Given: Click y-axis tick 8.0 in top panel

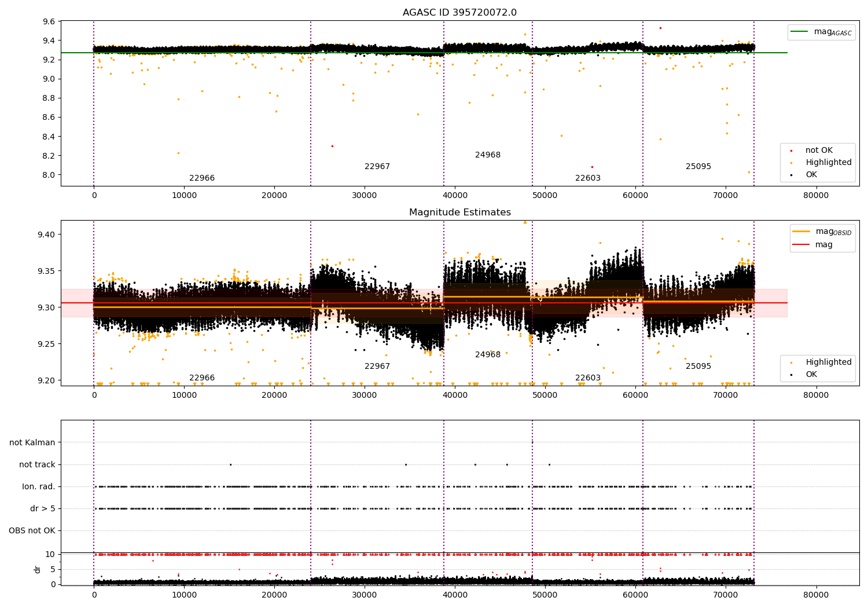Looking at the screenshot, I should point(49,175).
